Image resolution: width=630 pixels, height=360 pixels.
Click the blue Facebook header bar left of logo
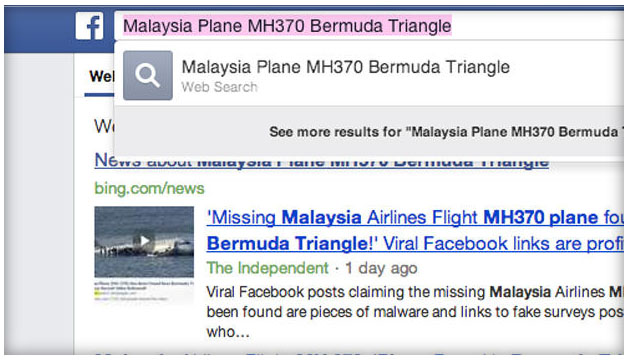(x=39, y=29)
